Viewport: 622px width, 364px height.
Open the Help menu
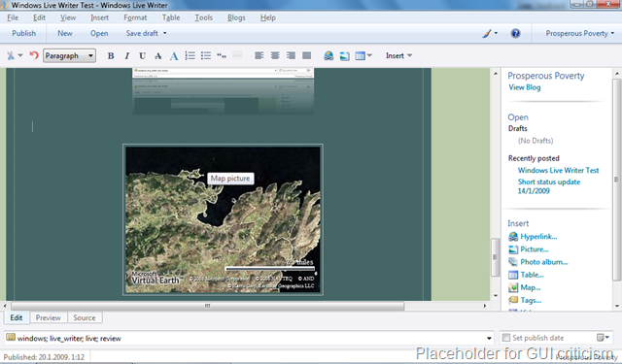(268, 17)
